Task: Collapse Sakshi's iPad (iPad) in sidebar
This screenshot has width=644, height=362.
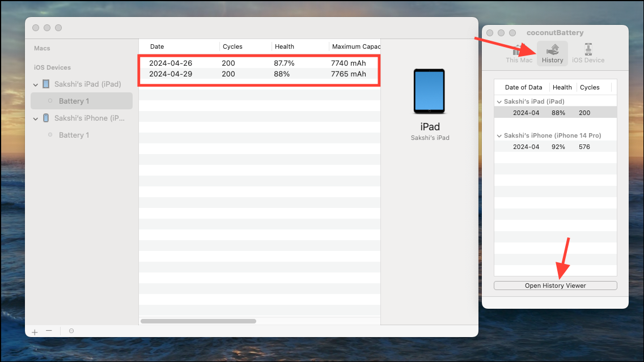Action: coord(36,84)
